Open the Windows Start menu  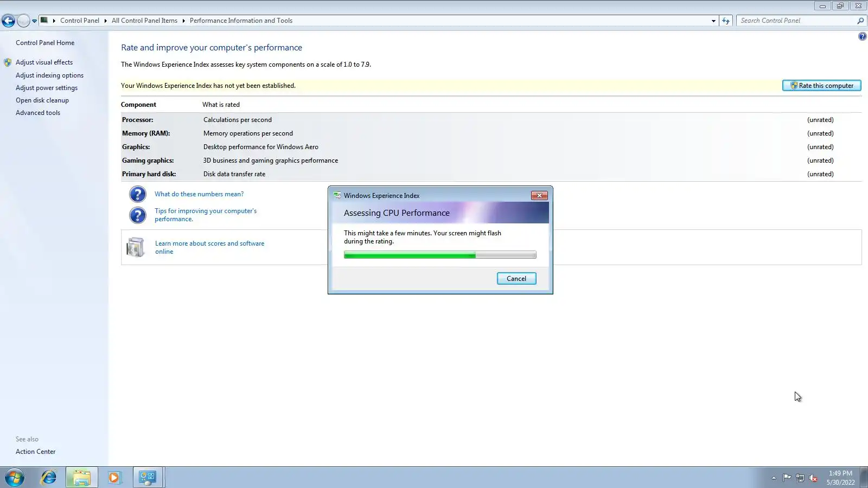(15, 478)
